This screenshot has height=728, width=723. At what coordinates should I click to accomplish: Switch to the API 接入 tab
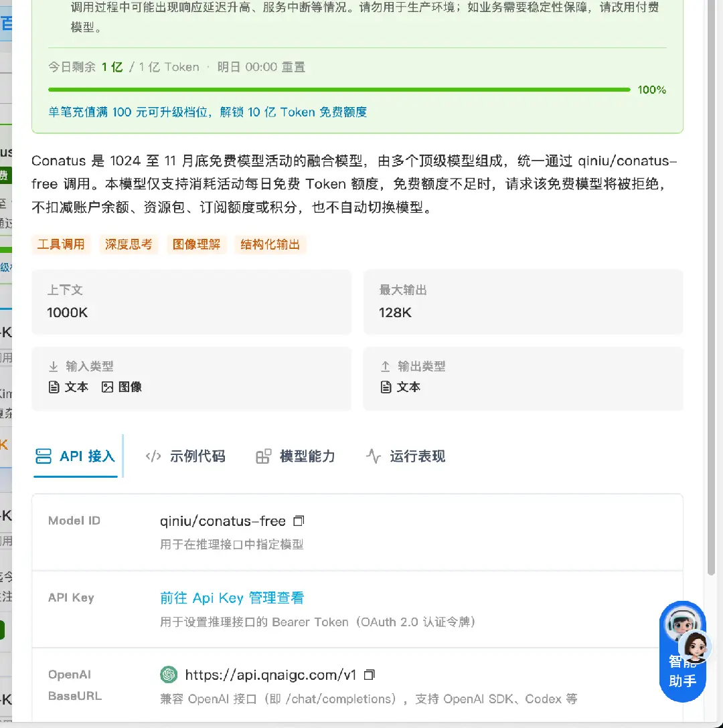point(75,456)
